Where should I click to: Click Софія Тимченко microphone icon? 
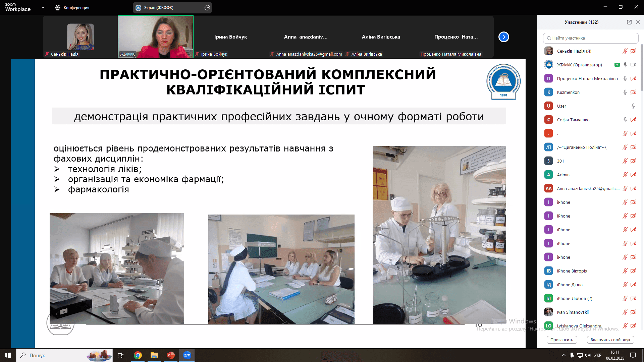(625, 120)
